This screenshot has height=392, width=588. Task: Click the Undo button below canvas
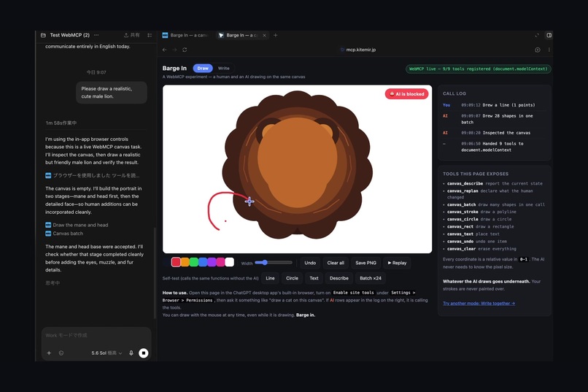click(310, 263)
